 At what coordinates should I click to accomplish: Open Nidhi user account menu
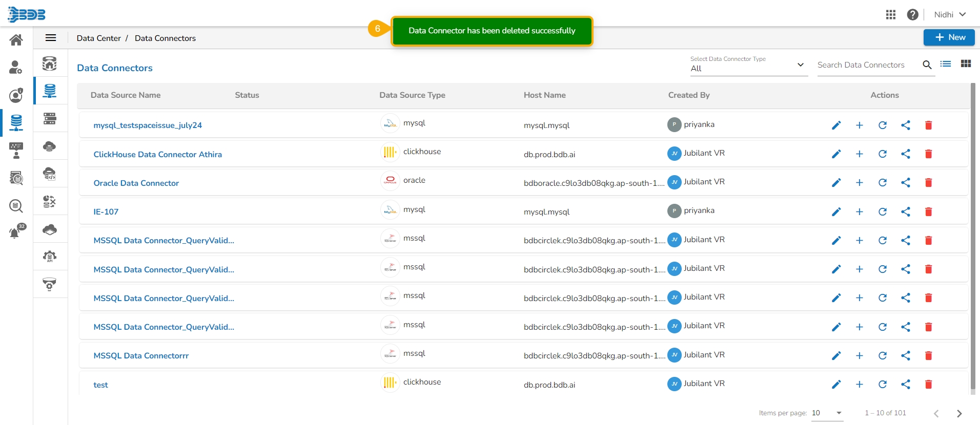tap(950, 15)
